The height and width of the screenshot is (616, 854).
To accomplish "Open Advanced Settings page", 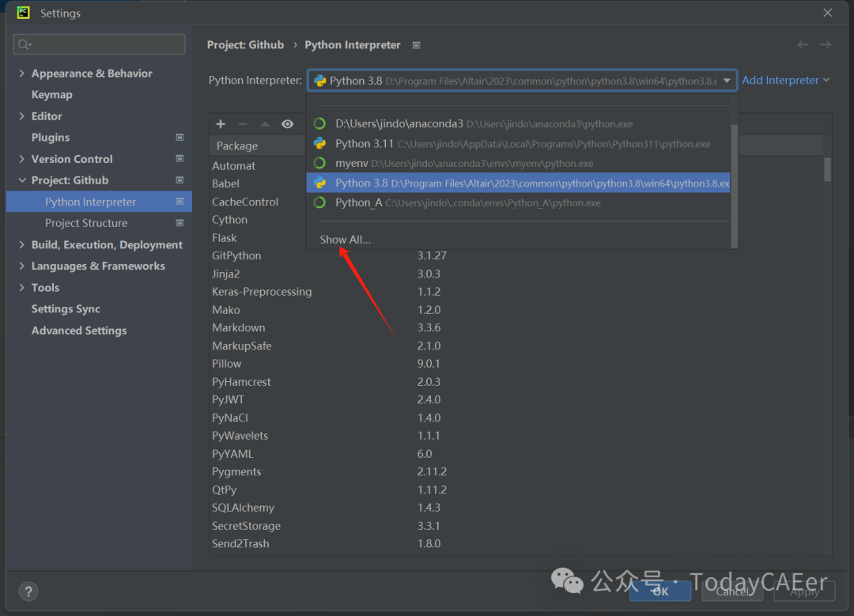I will click(x=79, y=331).
